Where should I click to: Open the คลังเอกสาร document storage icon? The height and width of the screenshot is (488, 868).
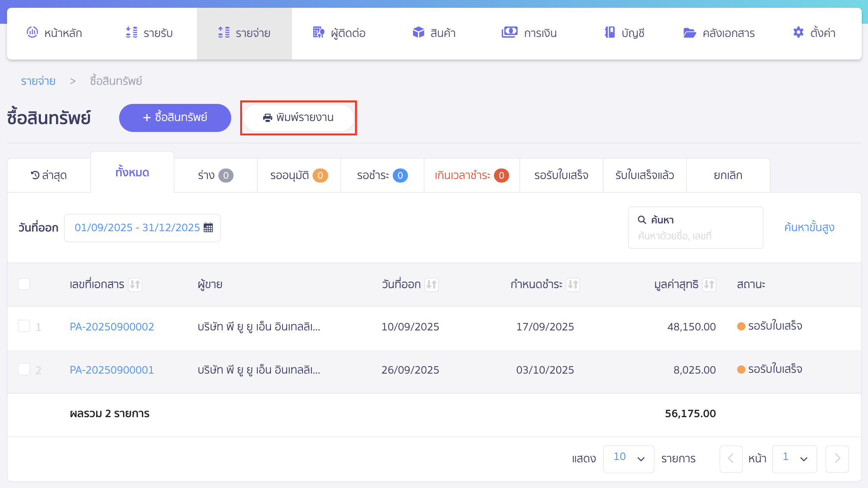click(x=690, y=33)
